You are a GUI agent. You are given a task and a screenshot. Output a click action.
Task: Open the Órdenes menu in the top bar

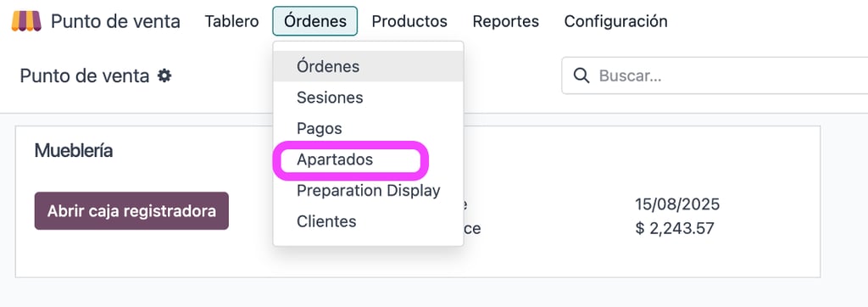(315, 21)
